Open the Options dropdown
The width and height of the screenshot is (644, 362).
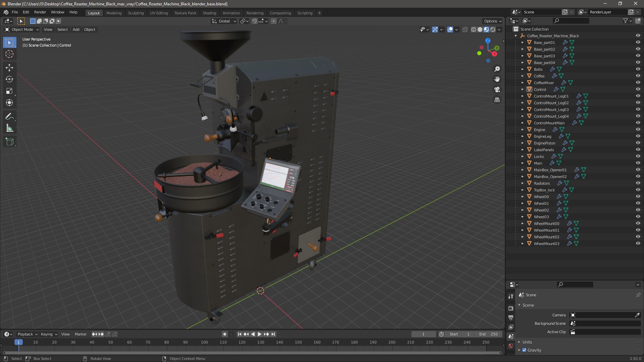pos(493,21)
